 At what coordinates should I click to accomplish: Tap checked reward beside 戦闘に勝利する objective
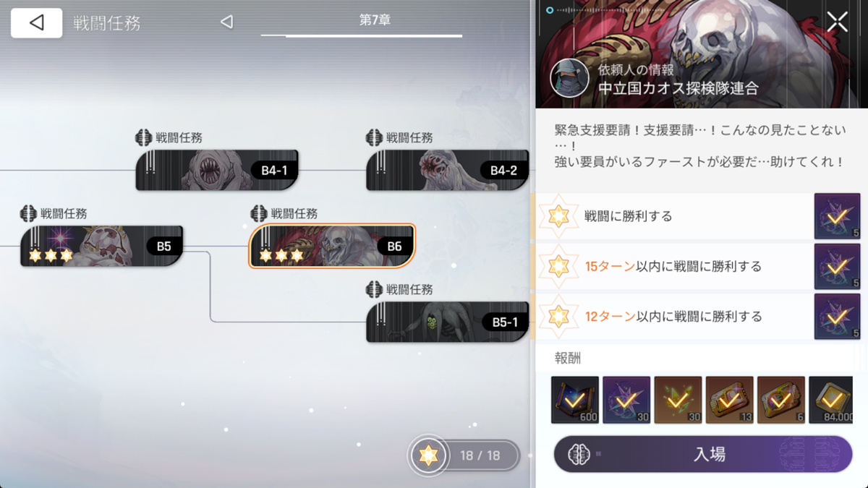[837, 216]
